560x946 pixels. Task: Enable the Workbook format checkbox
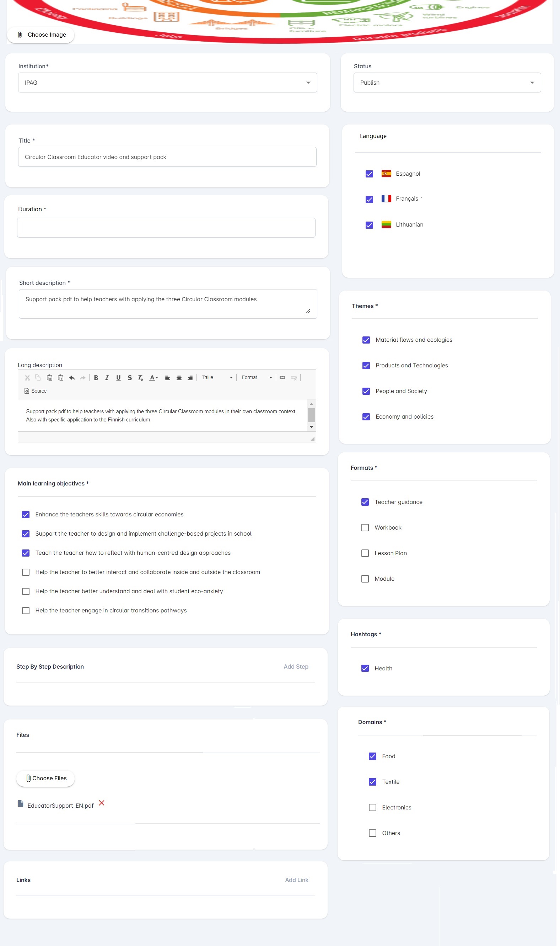(x=365, y=527)
